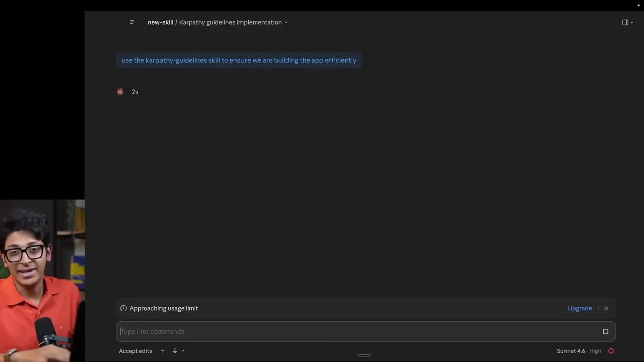Toggle the sidebar with the hamburger icon
This screenshot has height=362, width=644.
(132, 22)
